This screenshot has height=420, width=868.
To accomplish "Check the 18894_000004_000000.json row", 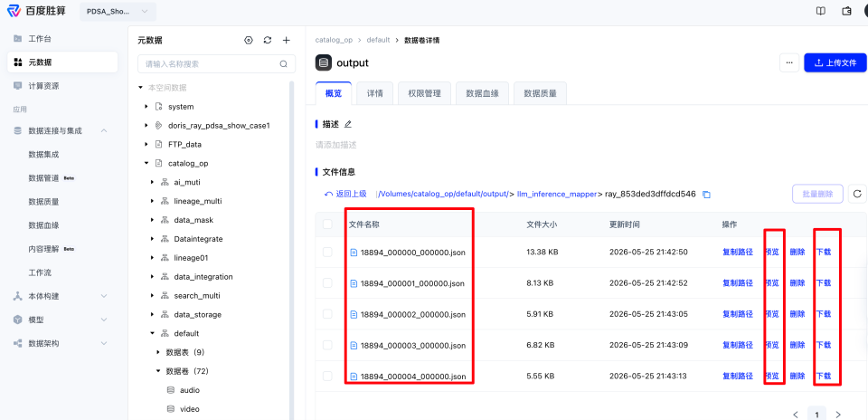I will click(327, 376).
